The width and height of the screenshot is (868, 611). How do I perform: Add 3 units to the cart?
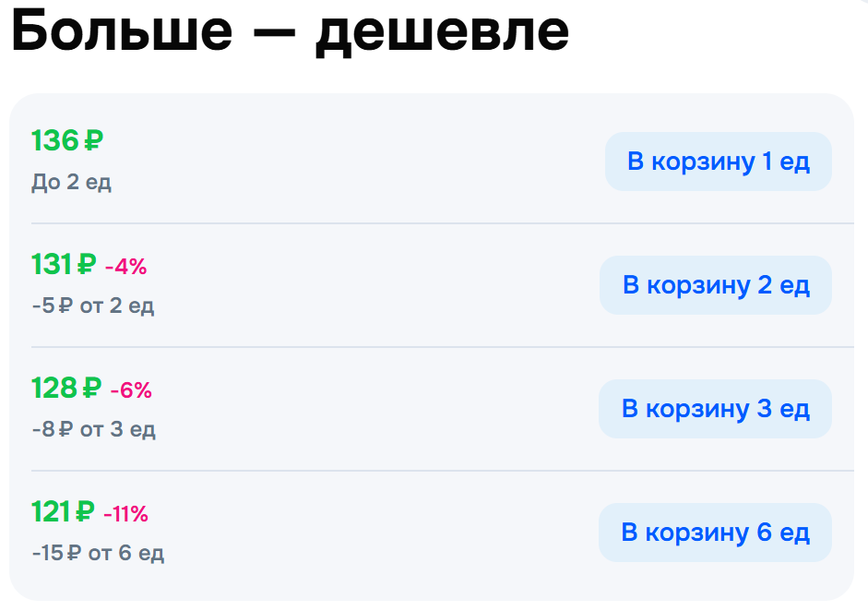click(x=715, y=409)
